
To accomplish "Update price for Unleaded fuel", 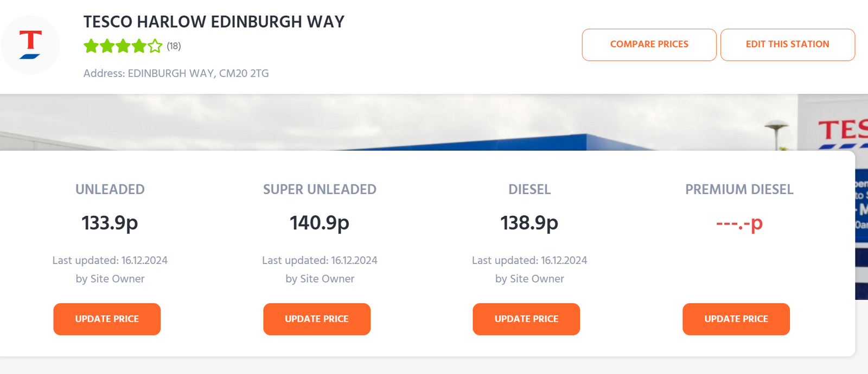I will [107, 319].
